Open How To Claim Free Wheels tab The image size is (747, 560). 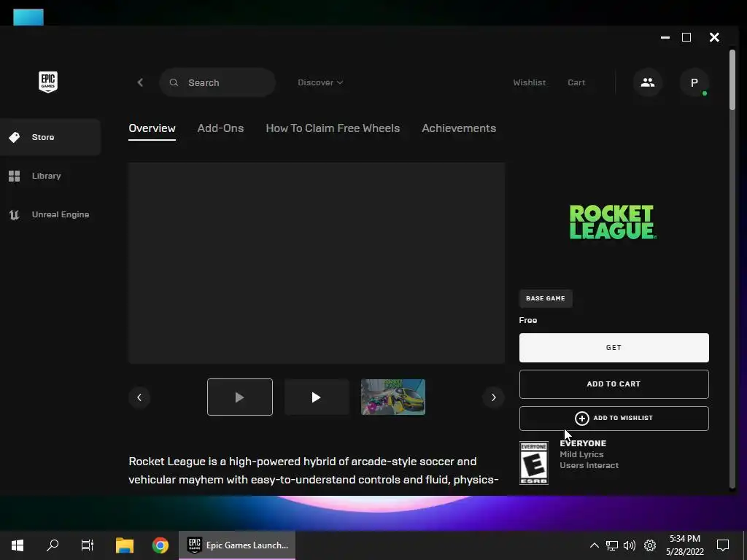pyautogui.click(x=333, y=128)
